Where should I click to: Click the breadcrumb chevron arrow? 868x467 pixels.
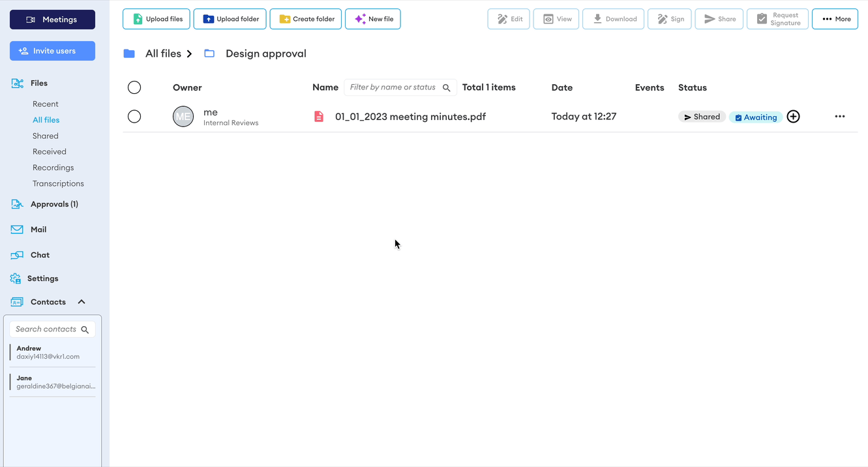click(x=189, y=53)
